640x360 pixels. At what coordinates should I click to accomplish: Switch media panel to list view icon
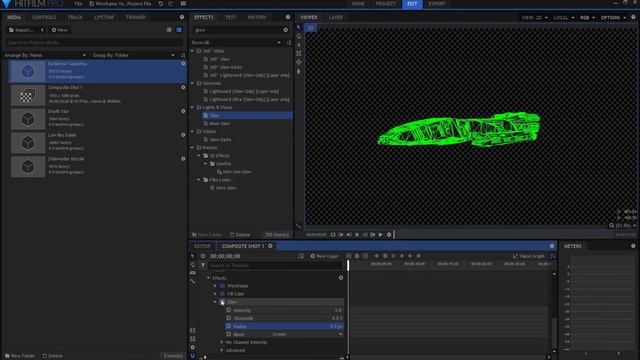pyautogui.click(x=169, y=30)
